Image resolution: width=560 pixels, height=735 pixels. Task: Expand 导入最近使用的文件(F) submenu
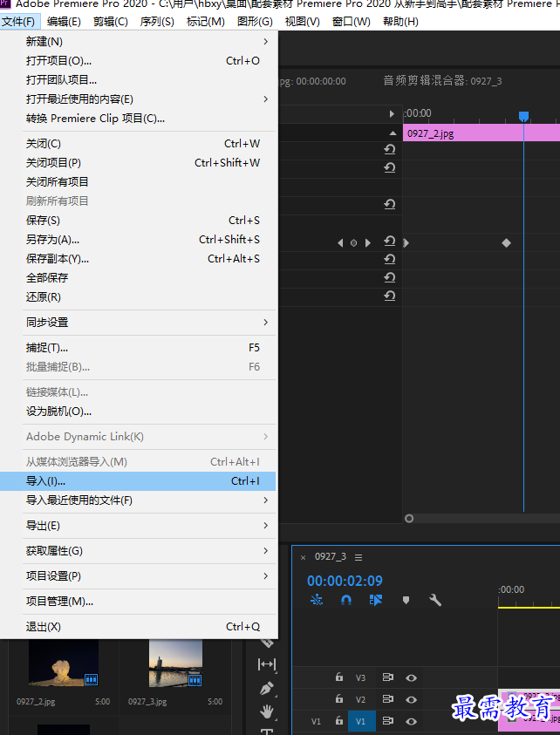[138, 500]
